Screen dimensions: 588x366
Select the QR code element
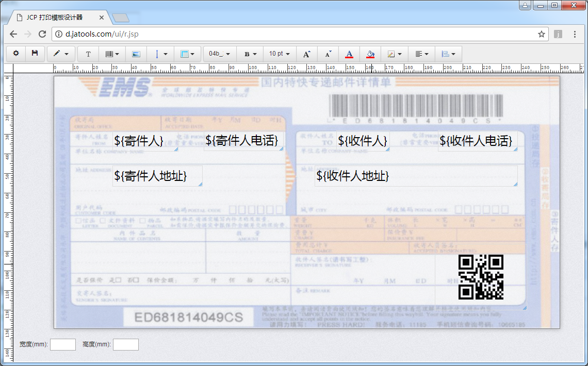(x=481, y=277)
